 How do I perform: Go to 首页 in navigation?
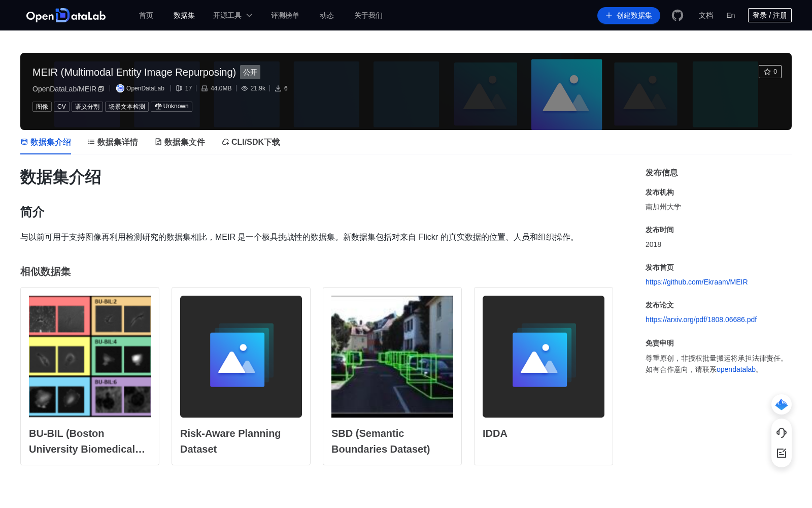(x=146, y=15)
